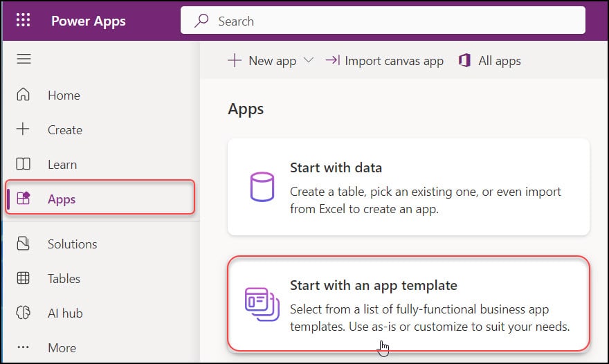
Task: Click the Solutions icon
Action: click(x=24, y=244)
